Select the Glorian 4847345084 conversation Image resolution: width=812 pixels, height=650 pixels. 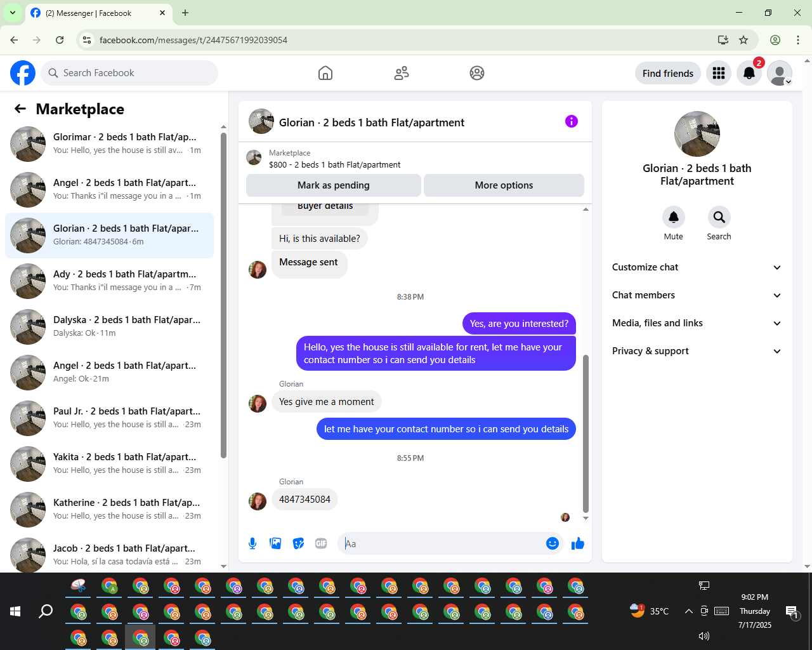tap(109, 235)
